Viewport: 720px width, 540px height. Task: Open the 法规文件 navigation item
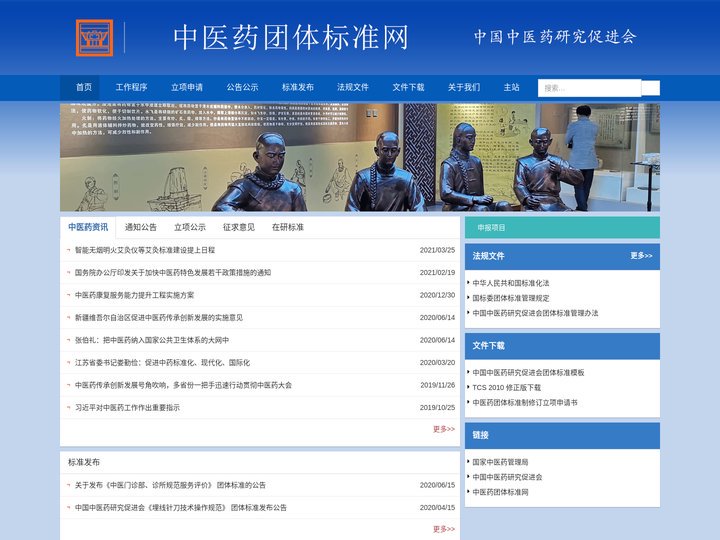[353, 87]
